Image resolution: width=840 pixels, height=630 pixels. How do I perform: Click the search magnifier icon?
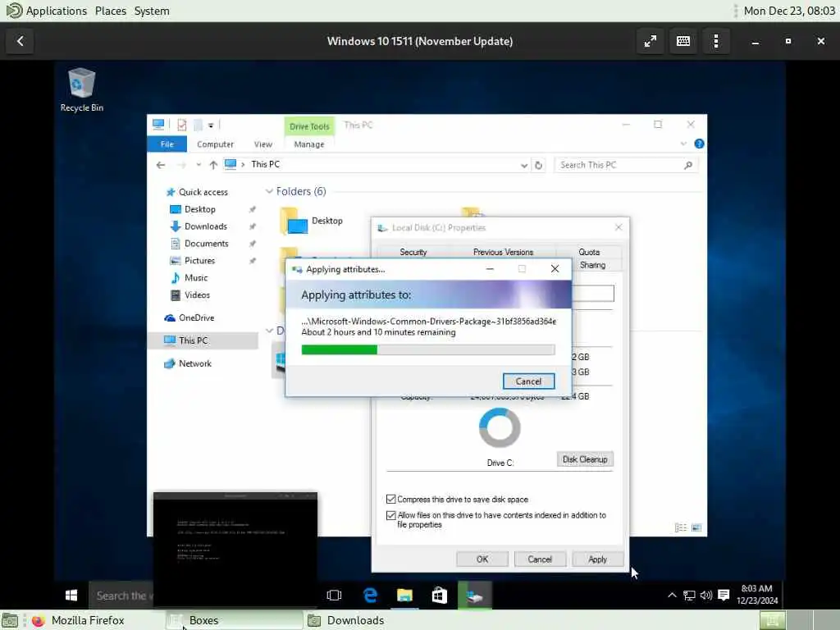688,166
